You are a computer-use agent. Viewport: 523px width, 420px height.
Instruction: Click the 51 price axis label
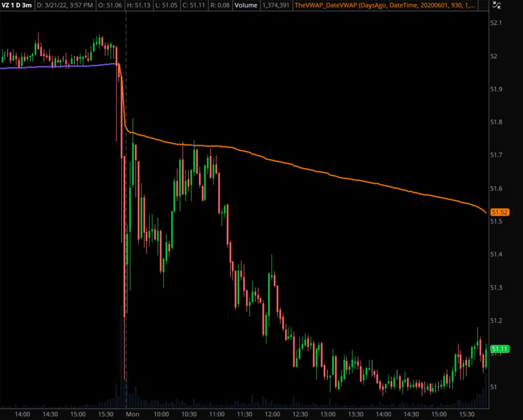[x=494, y=387]
